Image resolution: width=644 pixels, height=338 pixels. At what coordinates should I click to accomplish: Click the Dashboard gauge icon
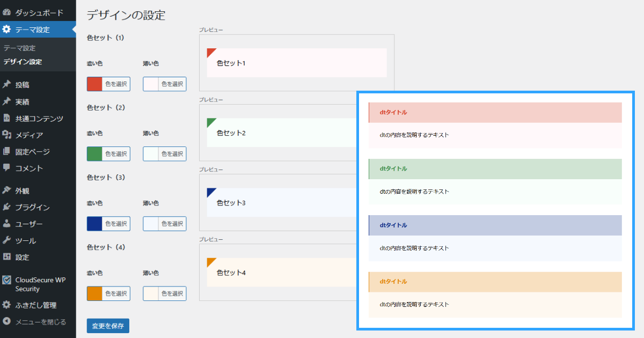point(7,12)
